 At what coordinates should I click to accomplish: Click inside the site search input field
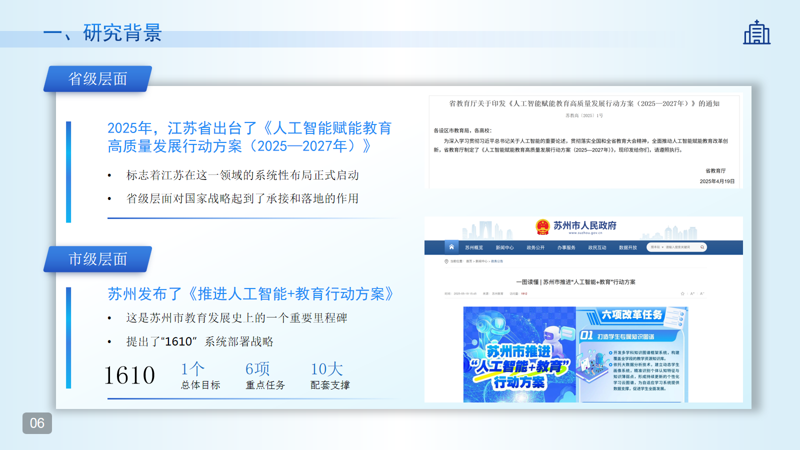(x=671, y=247)
